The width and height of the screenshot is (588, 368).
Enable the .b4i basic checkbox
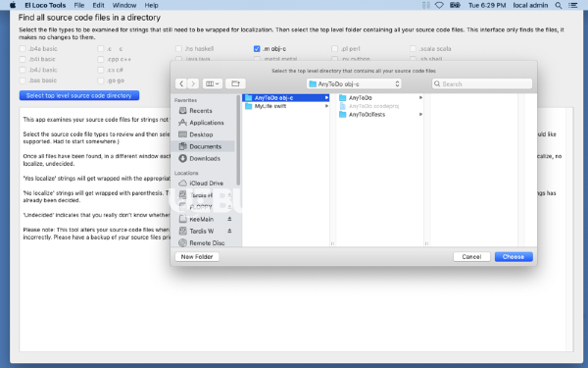[23, 59]
